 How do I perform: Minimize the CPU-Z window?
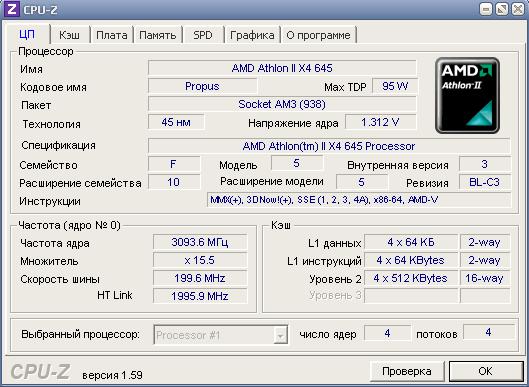click(486, 9)
